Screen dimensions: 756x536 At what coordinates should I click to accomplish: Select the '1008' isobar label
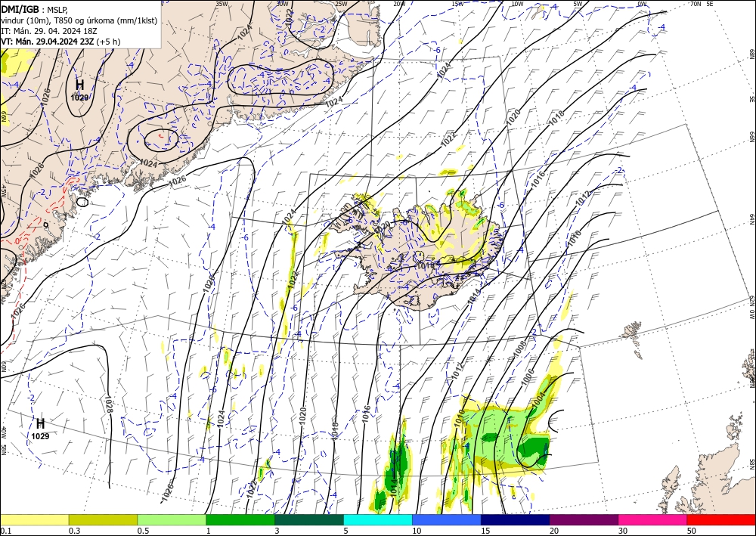(520, 349)
